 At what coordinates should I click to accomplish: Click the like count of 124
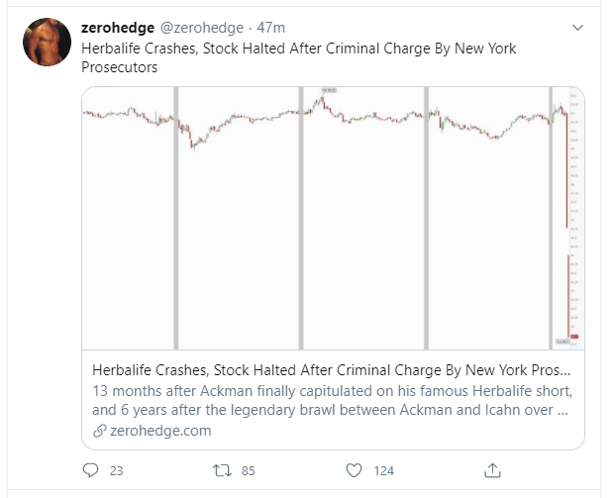tap(381, 469)
